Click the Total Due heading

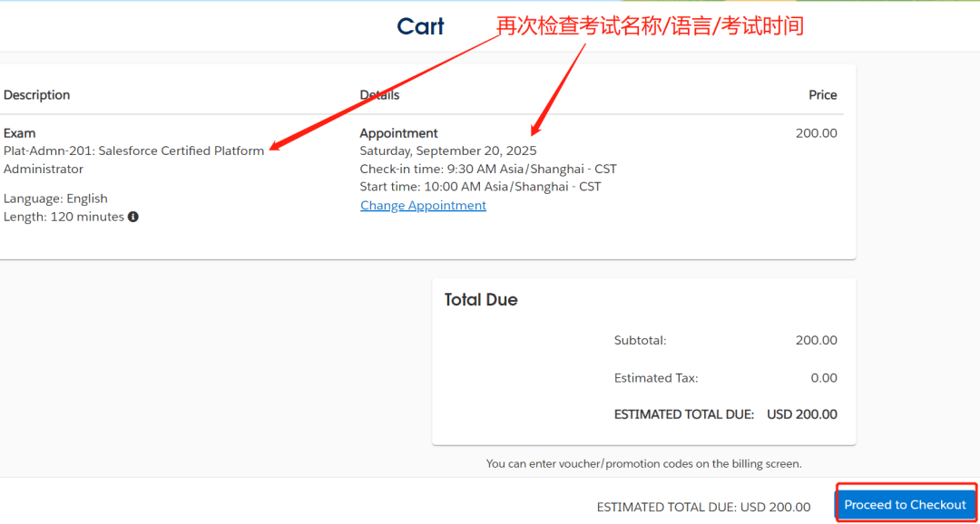tap(481, 300)
